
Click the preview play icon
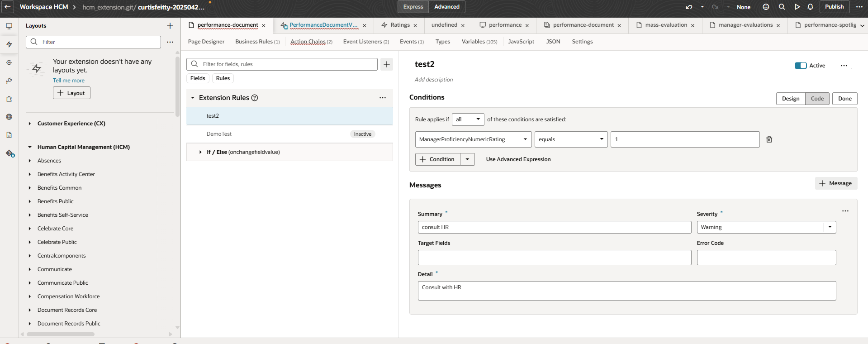click(x=797, y=7)
